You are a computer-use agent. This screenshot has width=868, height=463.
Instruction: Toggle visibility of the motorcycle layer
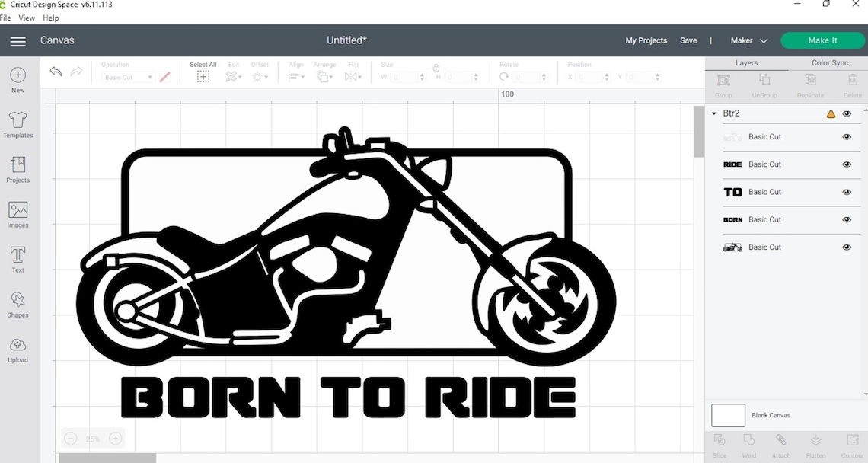point(847,247)
